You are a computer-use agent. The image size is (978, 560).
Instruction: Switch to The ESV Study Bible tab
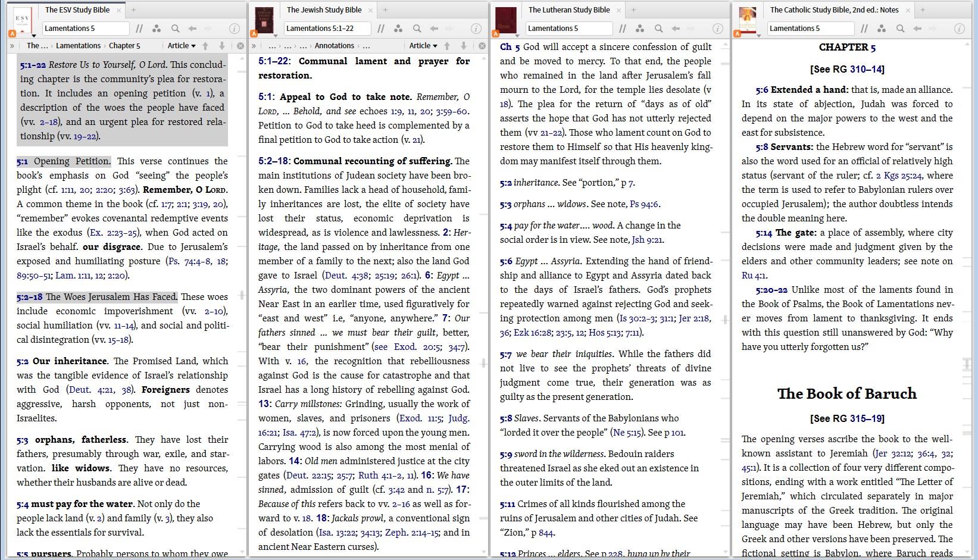(x=77, y=10)
